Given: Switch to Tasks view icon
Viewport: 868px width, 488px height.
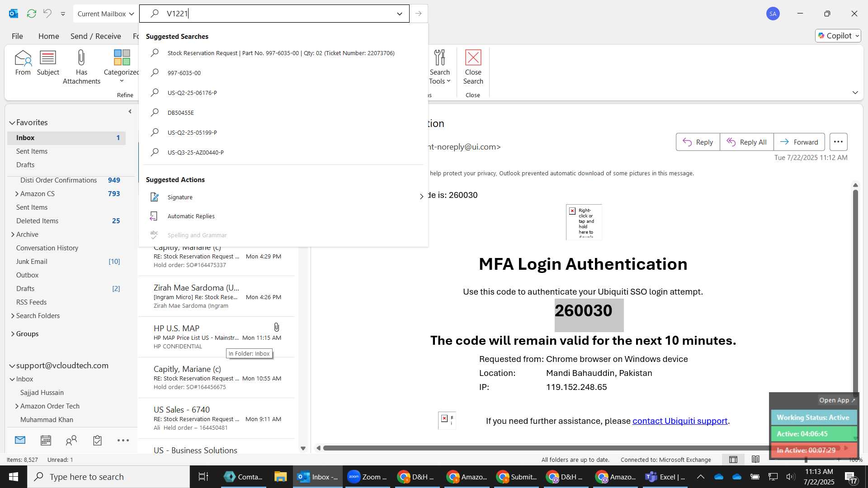Looking at the screenshot, I should click(97, 440).
